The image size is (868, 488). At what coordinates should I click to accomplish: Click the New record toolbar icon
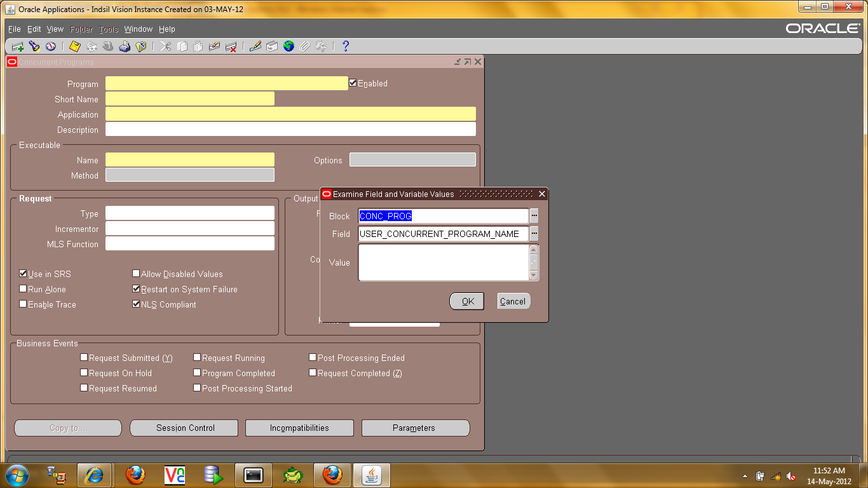click(x=18, y=46)
